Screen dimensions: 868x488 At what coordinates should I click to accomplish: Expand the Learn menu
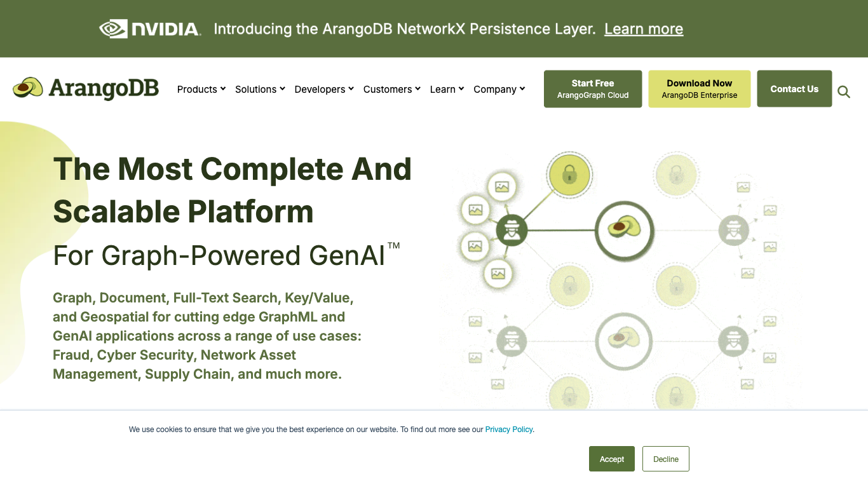click(x=447, y=90)
